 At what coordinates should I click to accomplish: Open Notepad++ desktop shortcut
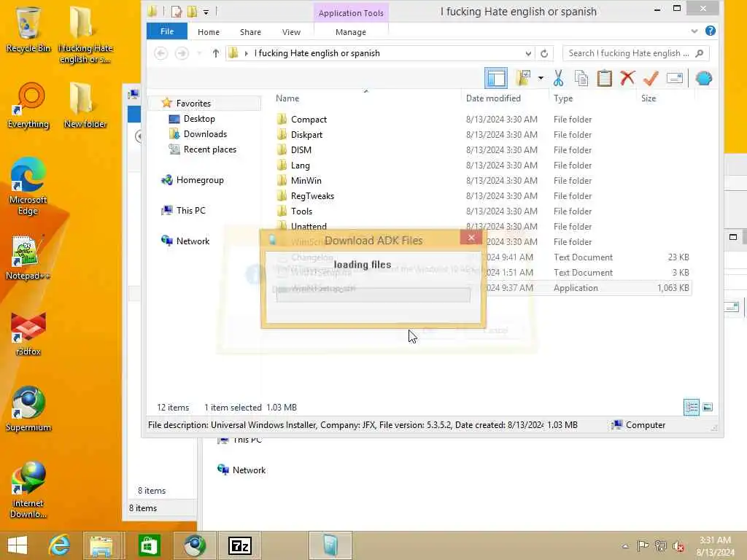tap(28, 257)
